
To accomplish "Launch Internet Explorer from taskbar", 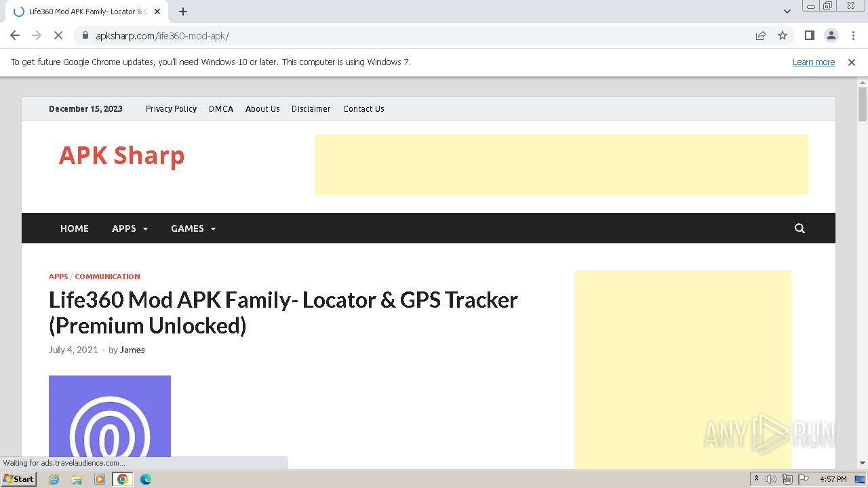I will pos(54,479).
